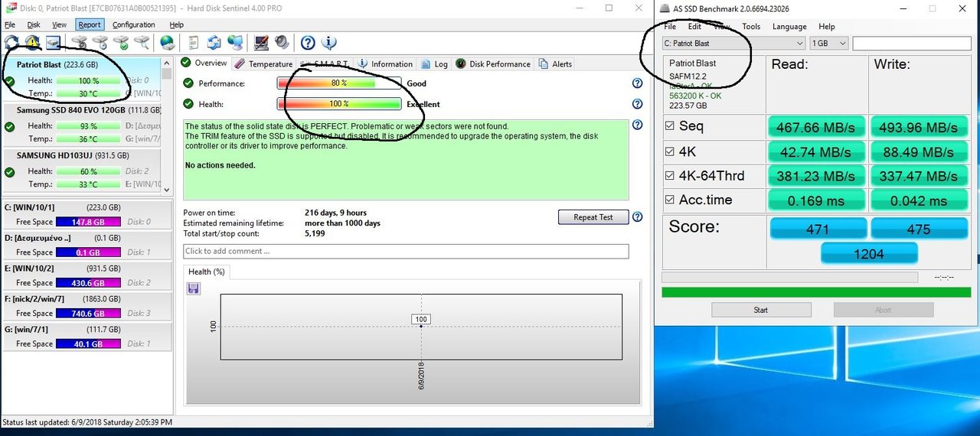Click the help icon beside status text box

(x=637, y=125)
